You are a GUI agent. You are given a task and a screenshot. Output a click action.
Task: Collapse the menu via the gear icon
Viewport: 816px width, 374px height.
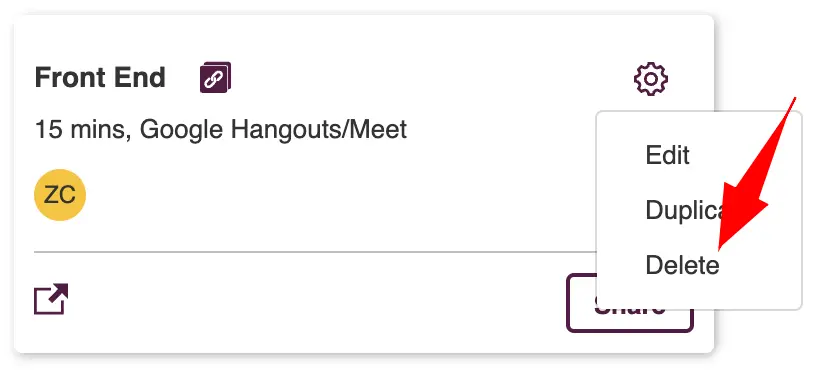pos(651,79)
